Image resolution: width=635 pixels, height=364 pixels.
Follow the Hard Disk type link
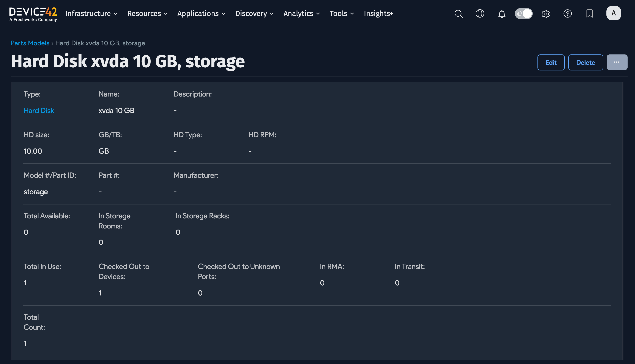pos(39,110)
